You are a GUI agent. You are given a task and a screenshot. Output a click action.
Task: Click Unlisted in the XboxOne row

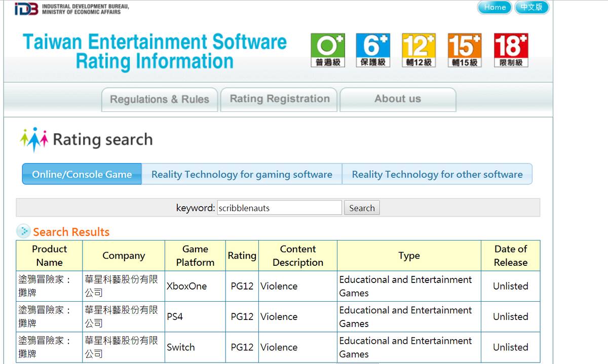(x=511, y=286)
